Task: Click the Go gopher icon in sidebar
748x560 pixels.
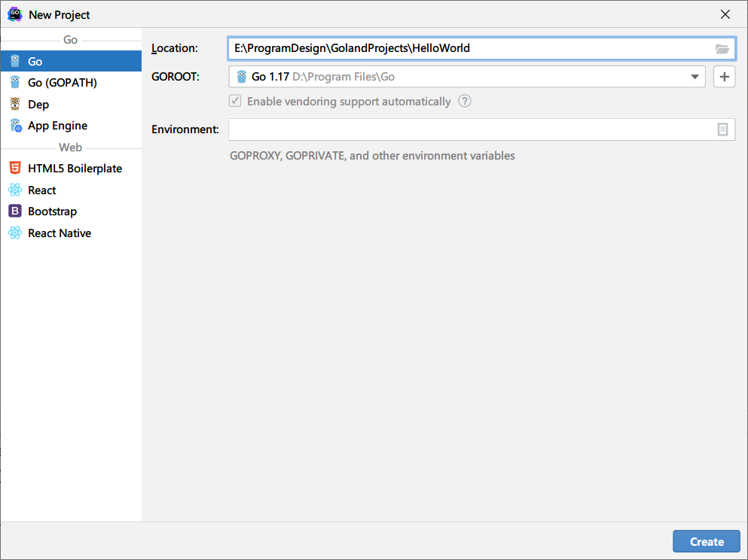Action: pos(15,62)
